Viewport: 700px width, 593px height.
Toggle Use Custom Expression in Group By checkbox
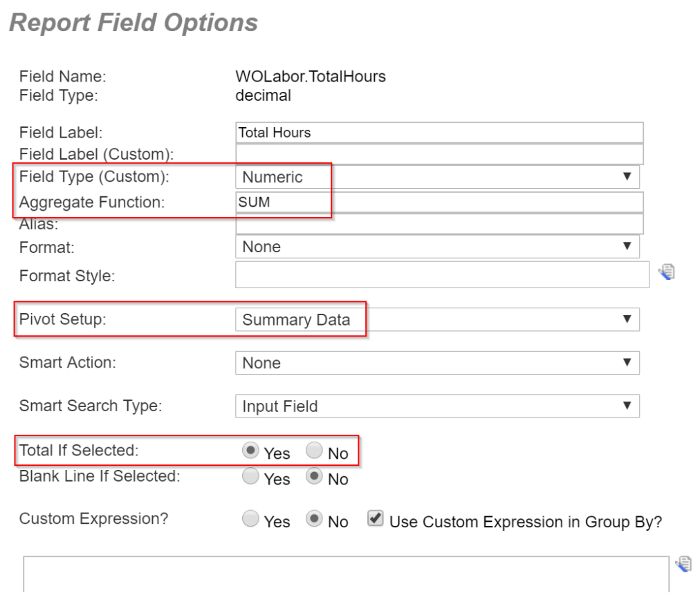376,518
